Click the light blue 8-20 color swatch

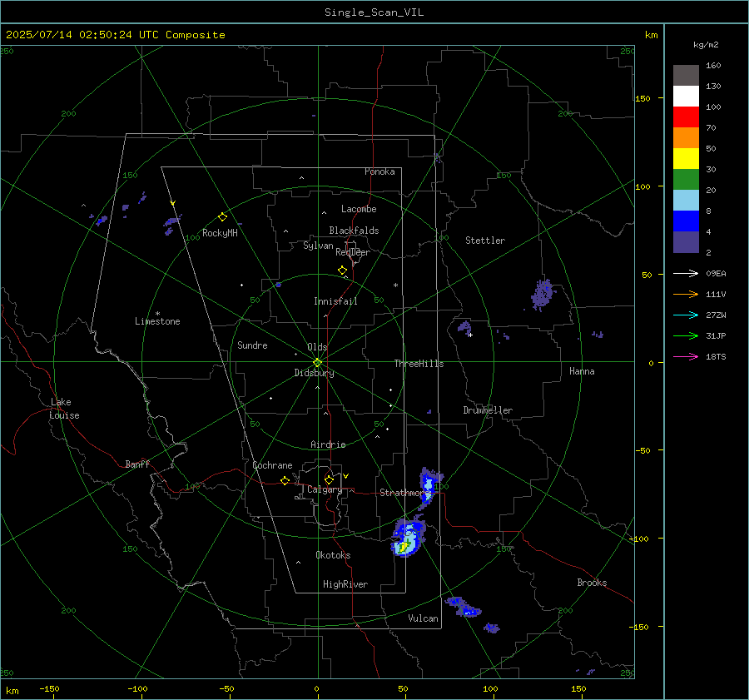[686, 201]
